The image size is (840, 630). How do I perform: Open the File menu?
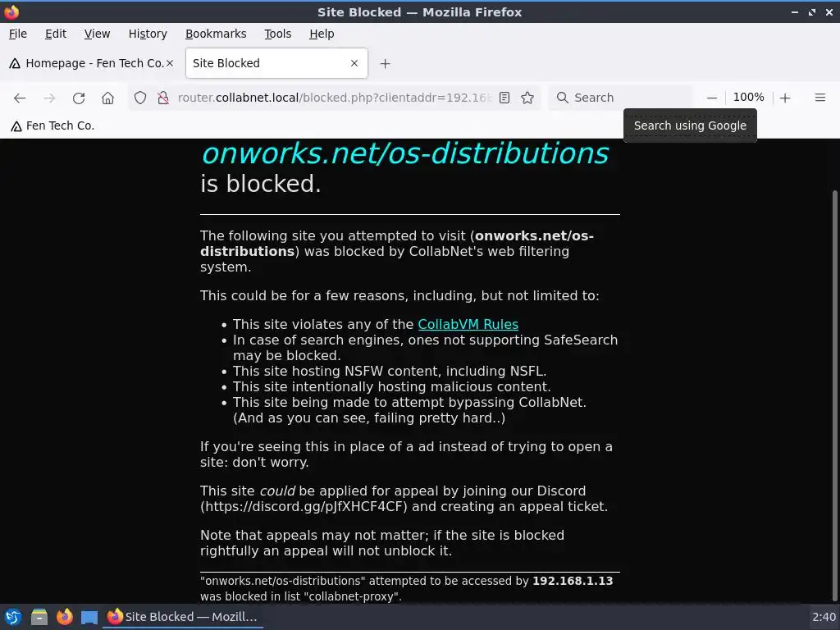[18, 34]
